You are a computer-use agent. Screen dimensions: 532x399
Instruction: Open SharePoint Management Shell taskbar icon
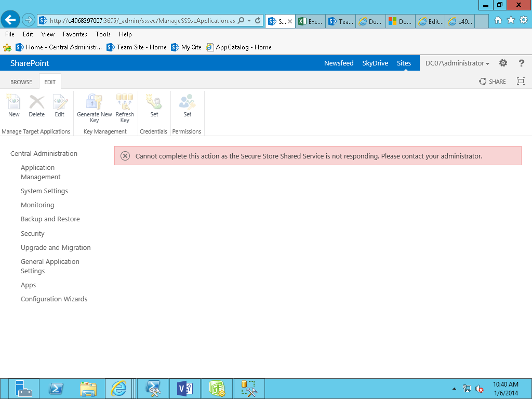pos(153,389)
